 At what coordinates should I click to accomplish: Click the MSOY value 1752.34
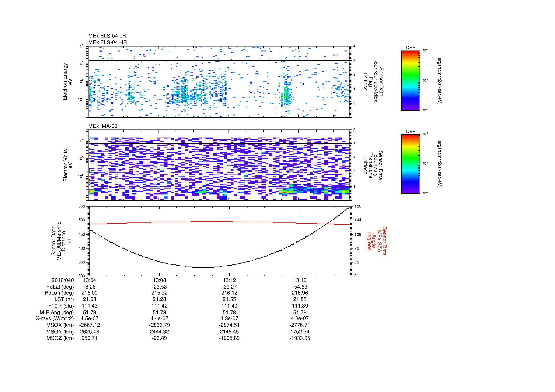[x=300, y=332]
